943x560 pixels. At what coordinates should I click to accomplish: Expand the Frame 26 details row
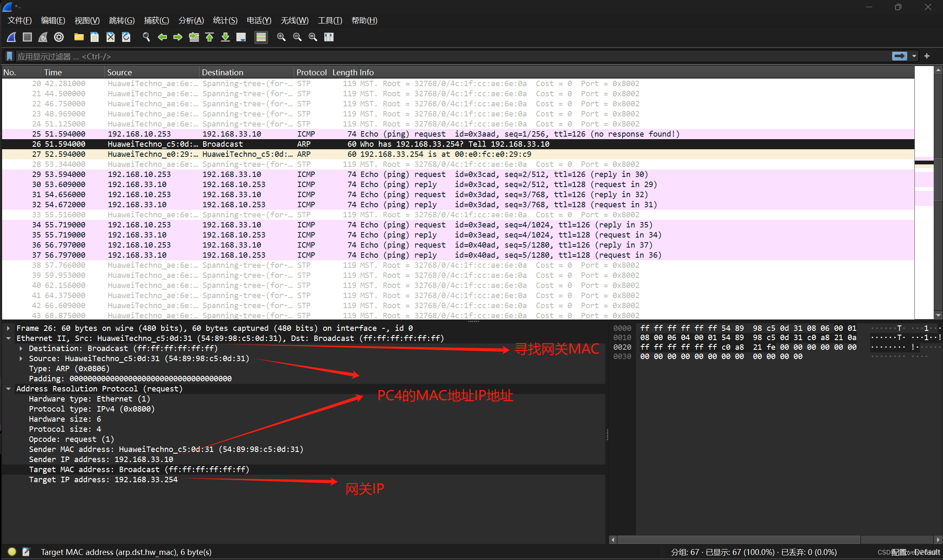click(8, 328)
